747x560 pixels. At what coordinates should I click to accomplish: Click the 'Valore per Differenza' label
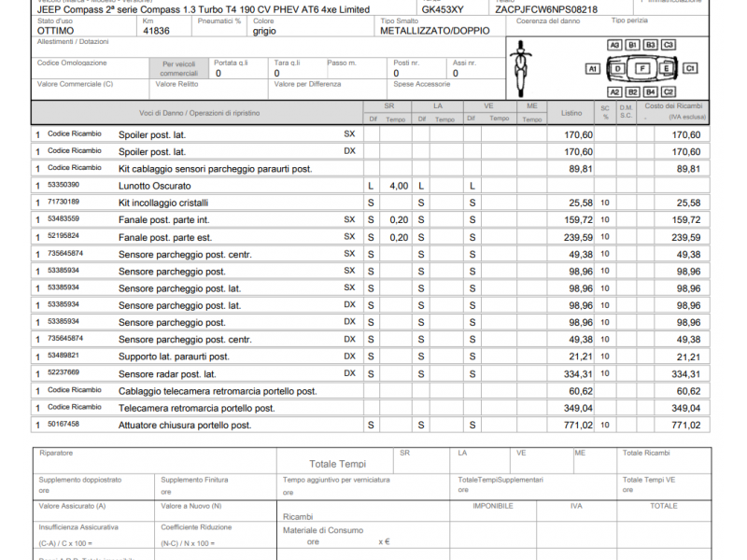coord(307,84)
